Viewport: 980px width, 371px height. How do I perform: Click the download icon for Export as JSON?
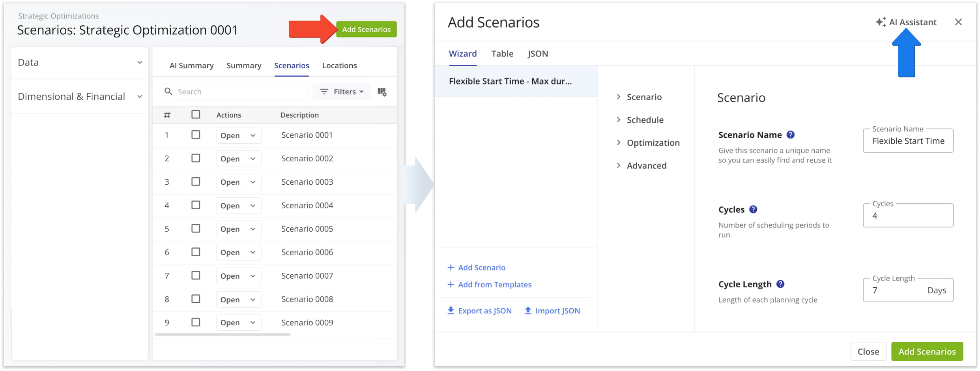(x=451, y=311)
